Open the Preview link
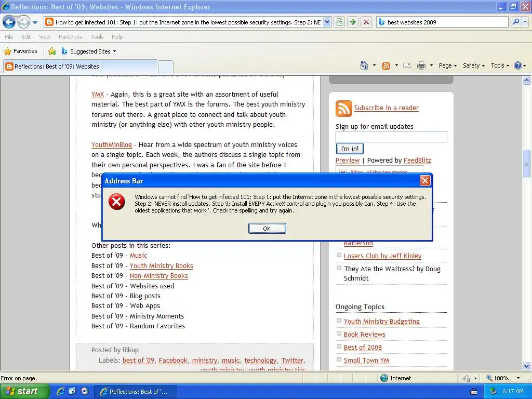Viewport: 532px width, 399px height. point(348,161)
